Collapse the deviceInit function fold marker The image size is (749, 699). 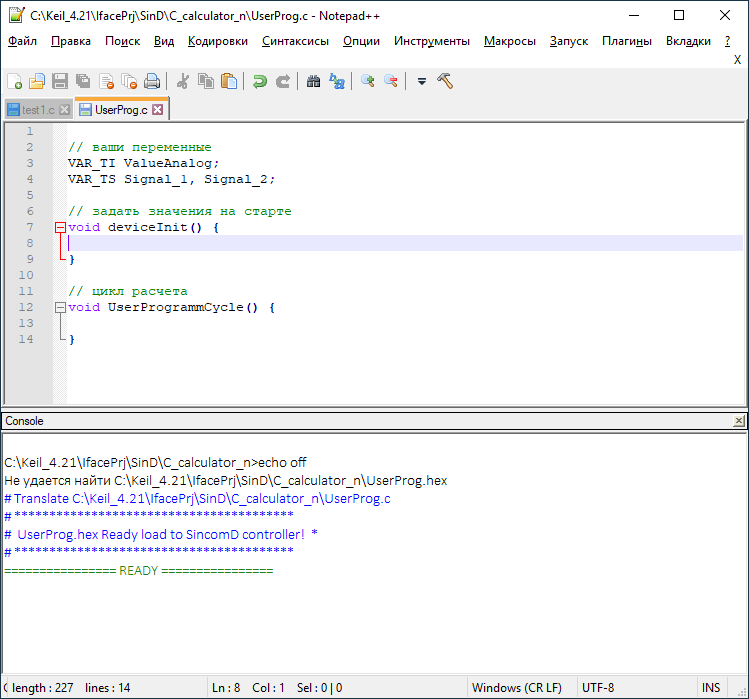61,228
